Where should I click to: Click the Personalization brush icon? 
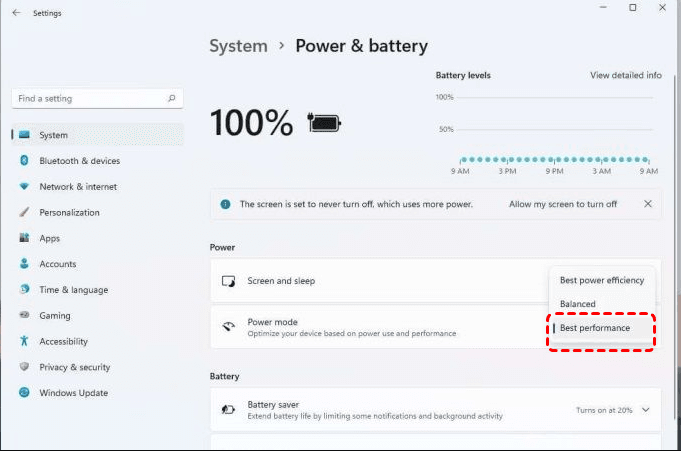pyautogui.click(x=24, y=212)
